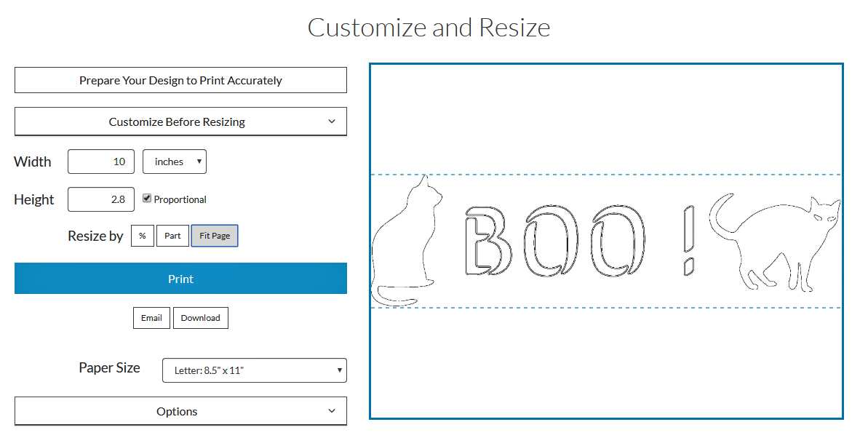Click the Width label
The image size is (868, 438).
coord(33,162)
